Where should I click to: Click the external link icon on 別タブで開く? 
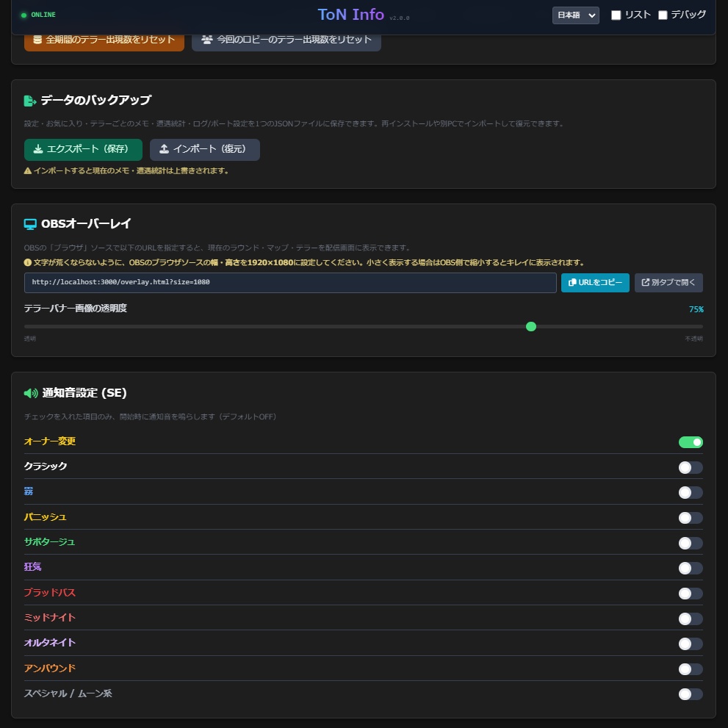(x=646, y=283)
